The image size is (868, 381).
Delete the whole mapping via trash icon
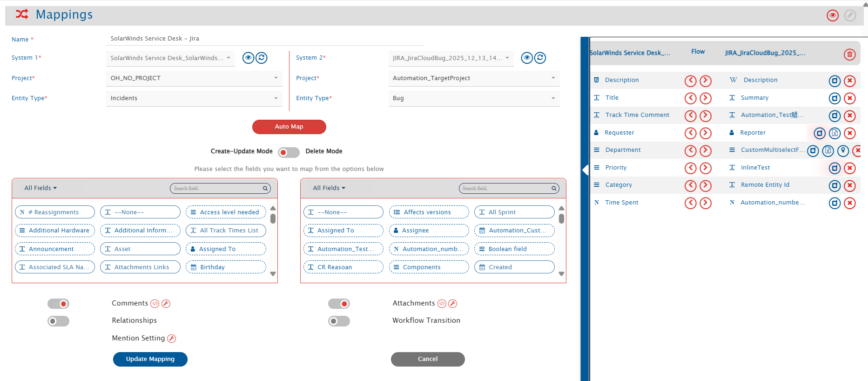[849, 54]
